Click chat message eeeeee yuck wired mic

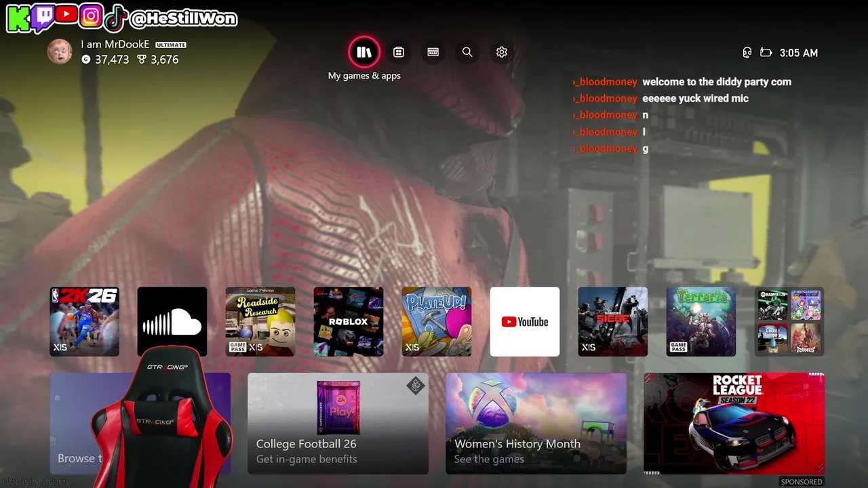coord(696,98)
